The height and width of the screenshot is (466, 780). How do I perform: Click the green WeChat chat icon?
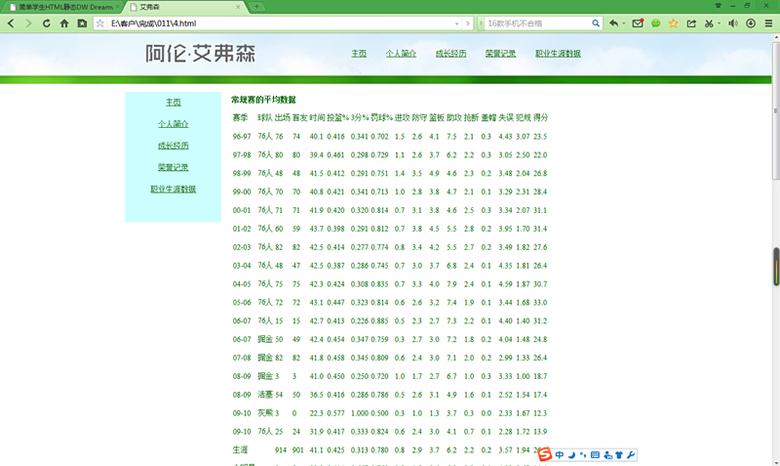point(657,22)
